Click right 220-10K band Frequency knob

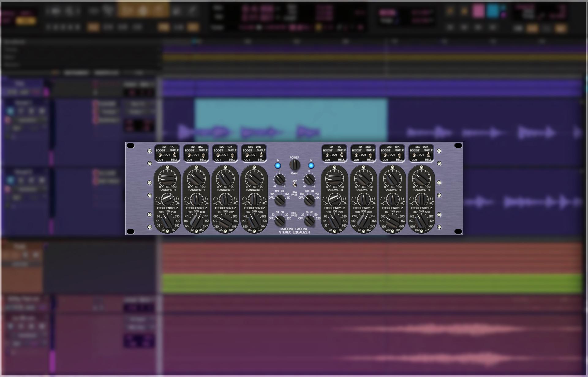(x=392, y=221)
